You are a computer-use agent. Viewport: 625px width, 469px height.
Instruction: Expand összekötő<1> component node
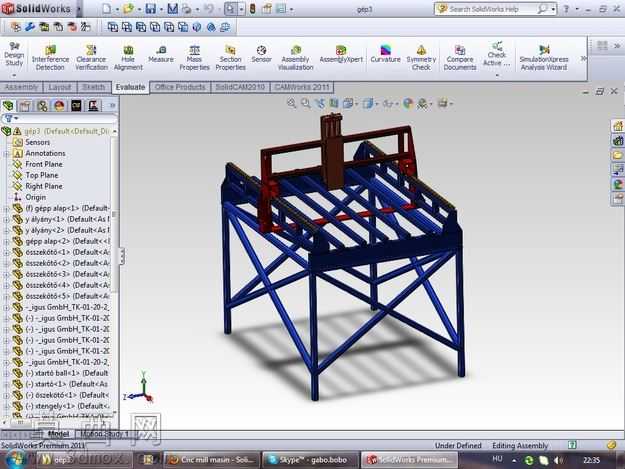click(6, 253)
